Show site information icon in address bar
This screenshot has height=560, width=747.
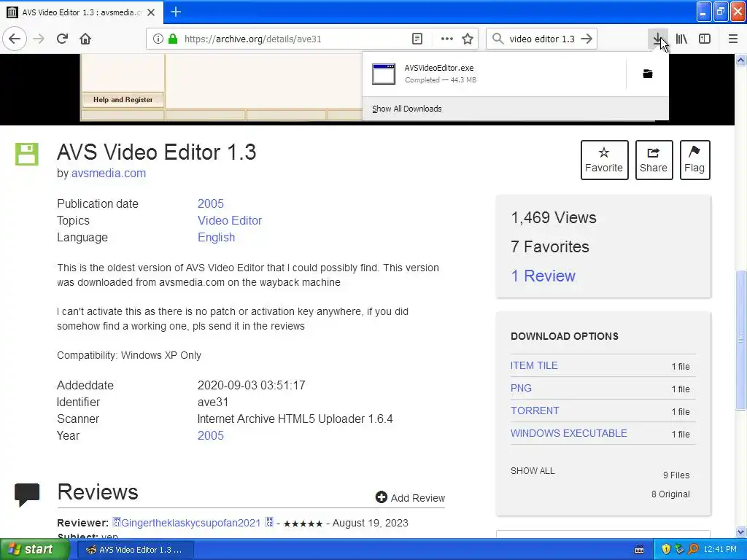(x=158, y=39)
